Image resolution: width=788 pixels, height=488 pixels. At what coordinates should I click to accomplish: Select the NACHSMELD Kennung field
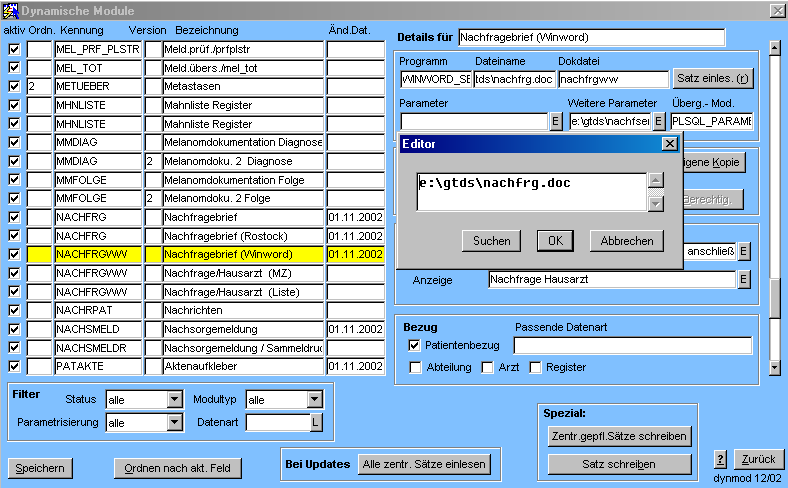pyautogui.click(x=97, y=329)
